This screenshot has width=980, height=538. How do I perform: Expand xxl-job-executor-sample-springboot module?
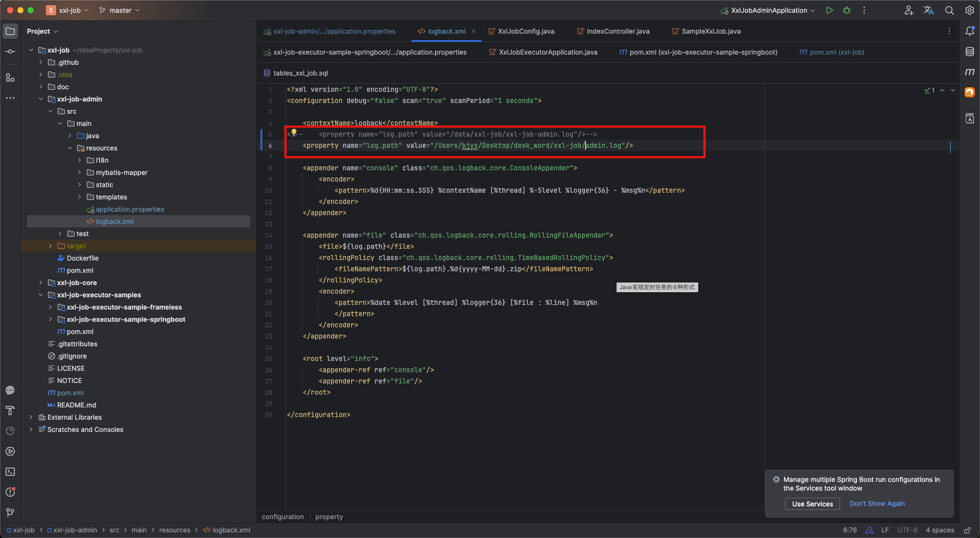coord(51,319)
